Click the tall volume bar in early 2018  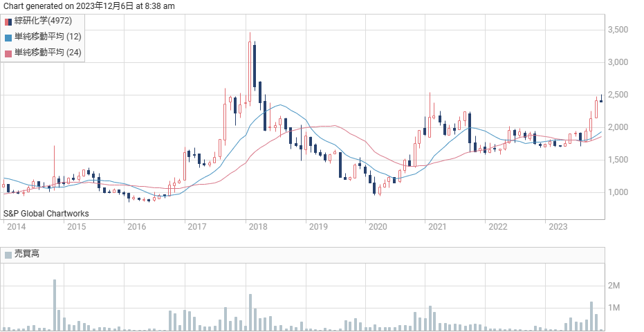(x=250, y=312)
